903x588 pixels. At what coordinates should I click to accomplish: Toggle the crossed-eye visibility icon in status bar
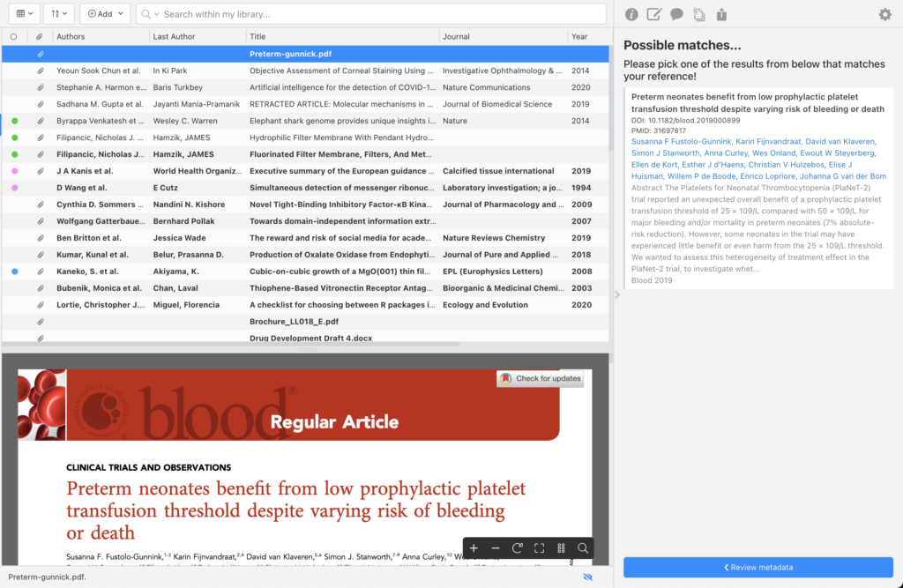588,577
